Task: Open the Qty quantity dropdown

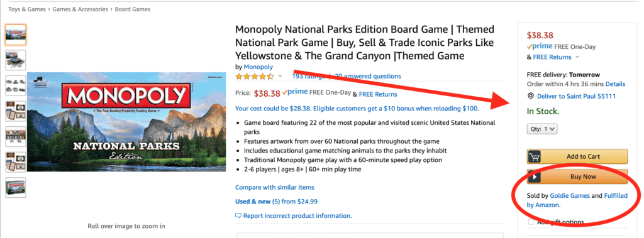Action: click(541, 129)
